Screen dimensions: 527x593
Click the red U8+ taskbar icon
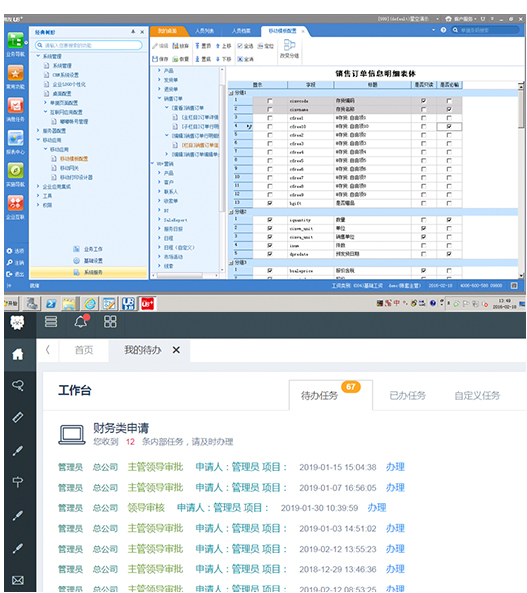(147, 303)
